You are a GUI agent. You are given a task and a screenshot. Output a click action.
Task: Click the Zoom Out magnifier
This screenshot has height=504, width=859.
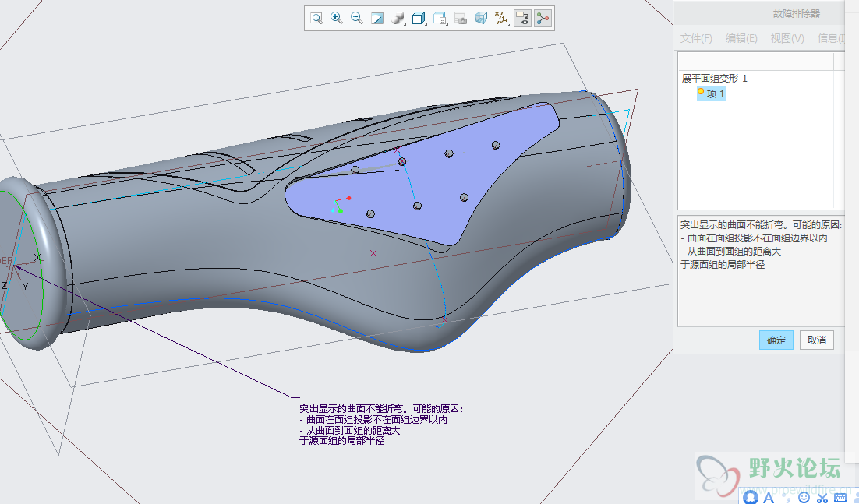357,19
